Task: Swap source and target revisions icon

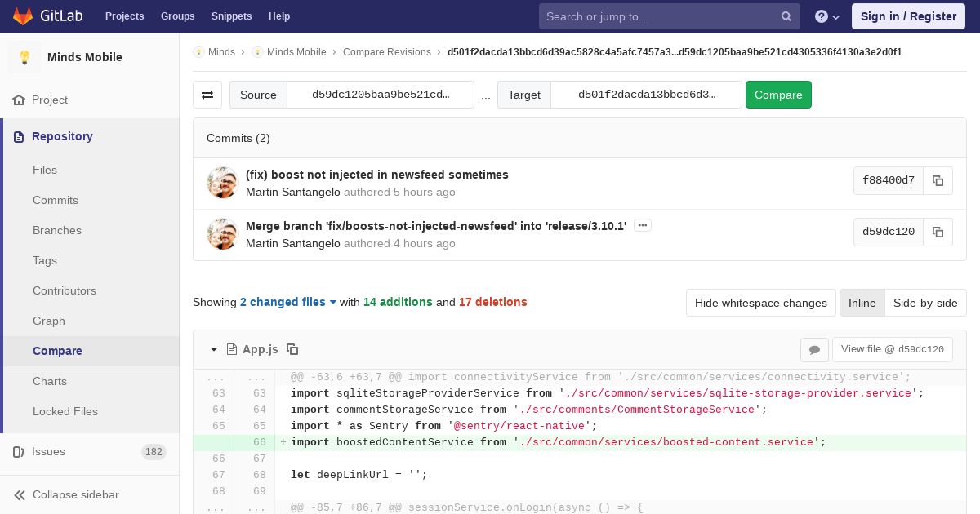Action: 207,95
